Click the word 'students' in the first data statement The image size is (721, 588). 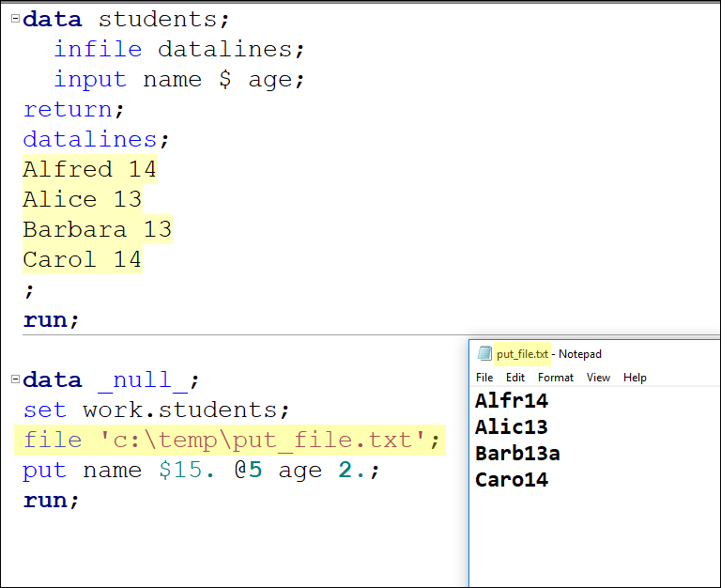(158, 20)
